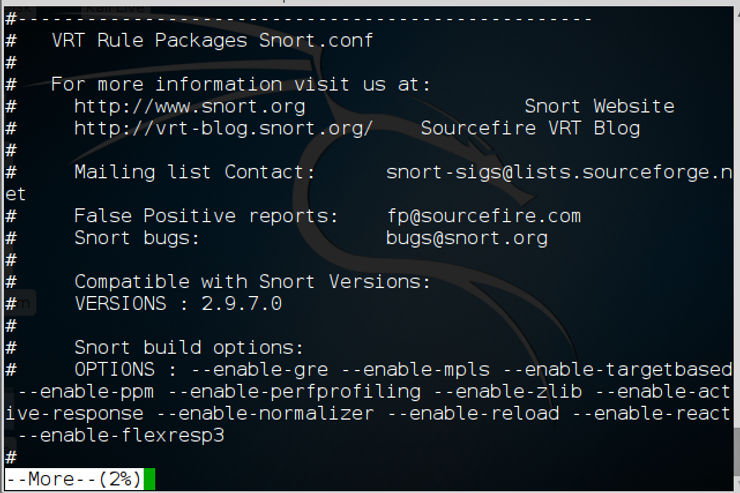
Task: Click the "Sourcefire VRT Blog" label text
Action: (530, 128)
